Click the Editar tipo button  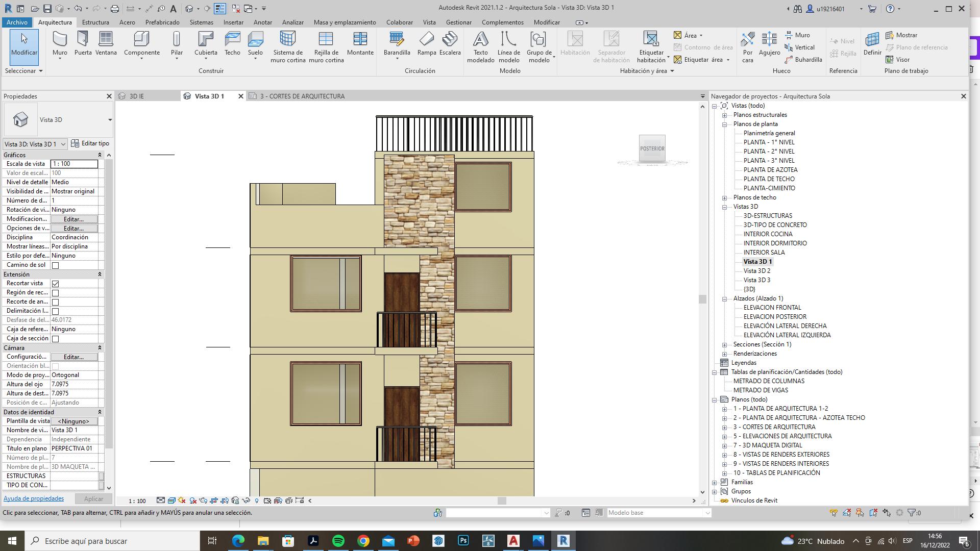(90, 143)
